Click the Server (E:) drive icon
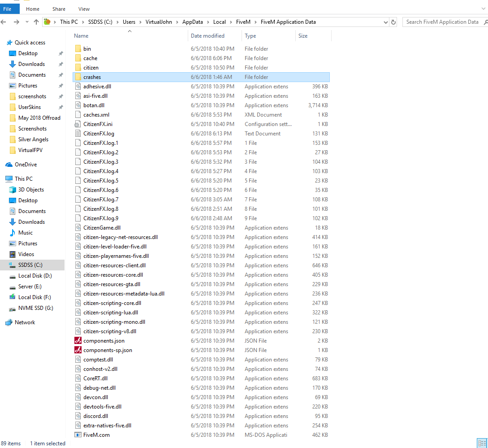Screen dimensions: 488x448 click(x=13, y=287)
